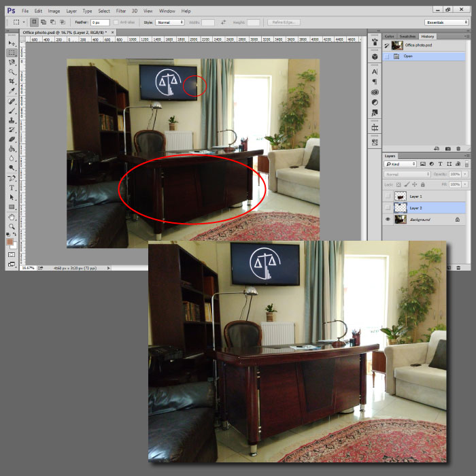
Task: Delete current state using History trash icon
Action: pyautogui.click(x=458, y=148)
